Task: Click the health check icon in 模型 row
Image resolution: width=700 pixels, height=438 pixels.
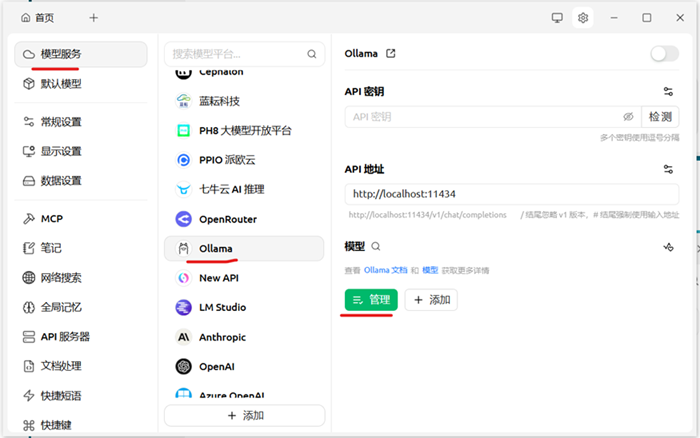Action: pos(668,247)
